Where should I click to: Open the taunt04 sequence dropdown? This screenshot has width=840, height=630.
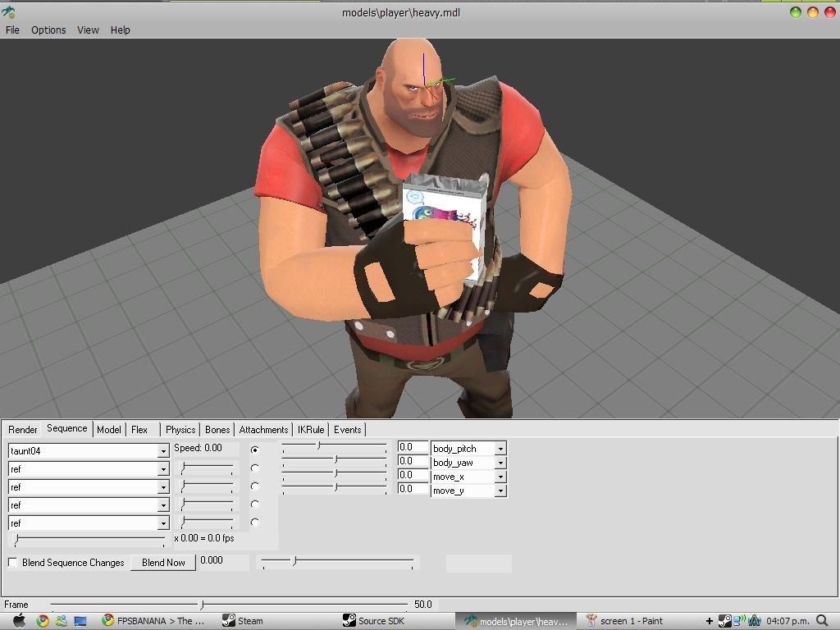(x=162, y=451)
